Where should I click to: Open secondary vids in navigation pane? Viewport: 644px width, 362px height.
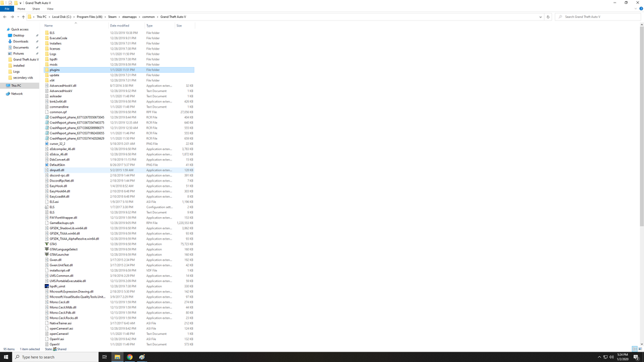point(23,78)
